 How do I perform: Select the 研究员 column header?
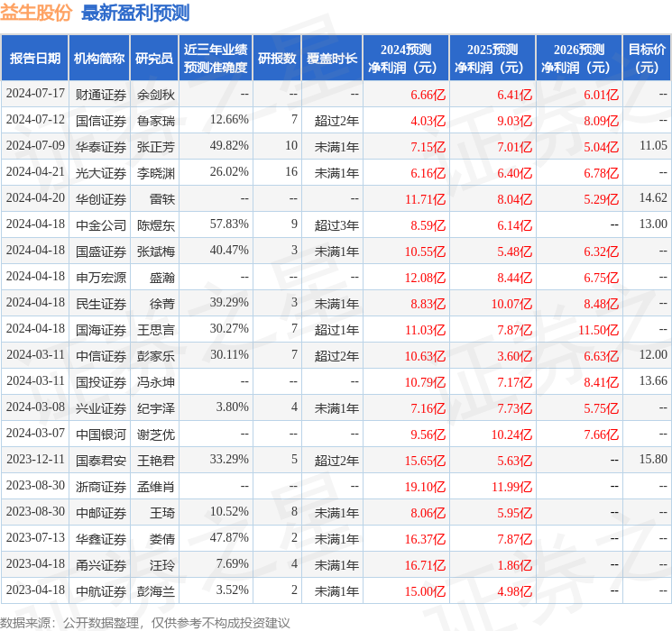(x=154, y=59)
